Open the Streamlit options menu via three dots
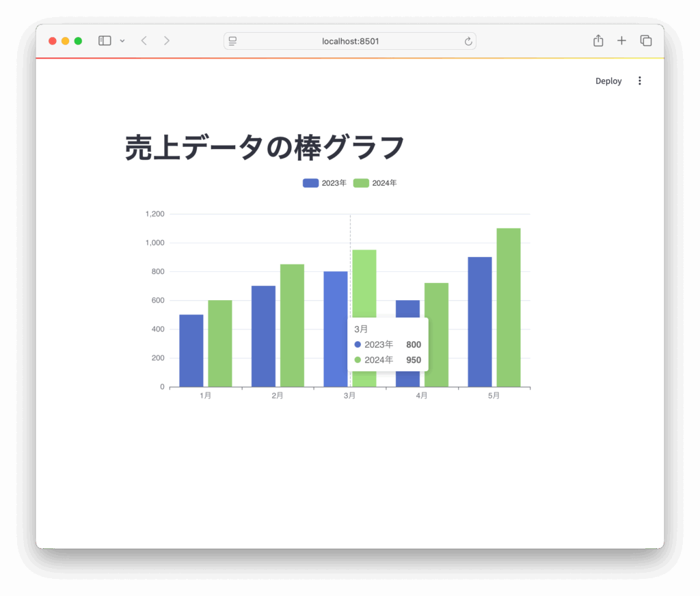 pos(640,80)
